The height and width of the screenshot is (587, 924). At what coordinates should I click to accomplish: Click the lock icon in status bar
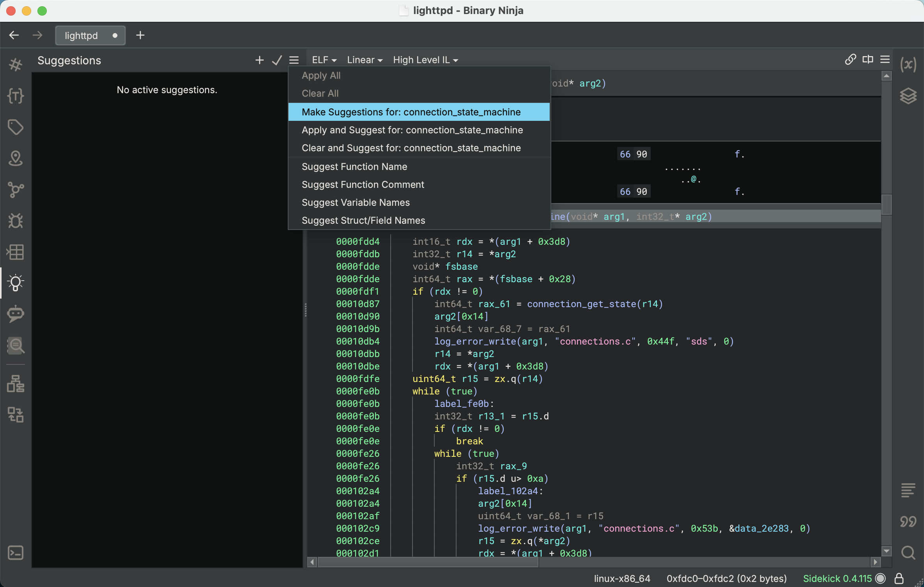899,578
